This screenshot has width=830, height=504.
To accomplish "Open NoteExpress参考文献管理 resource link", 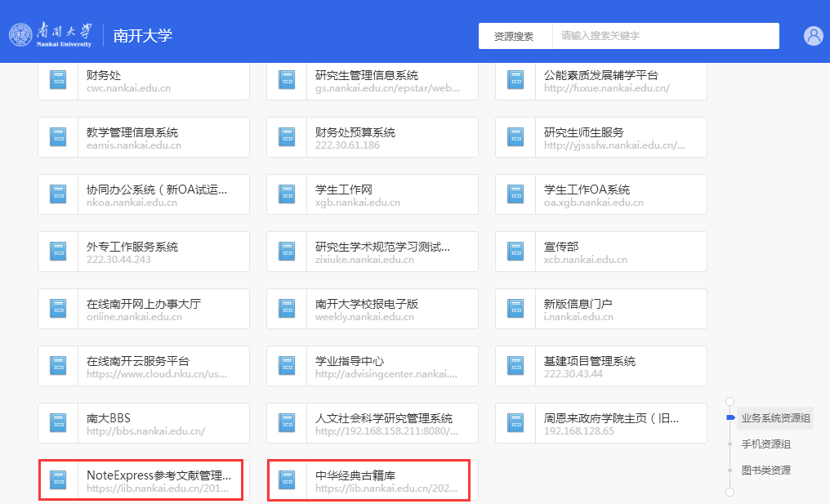I will (x=158, y=480).
